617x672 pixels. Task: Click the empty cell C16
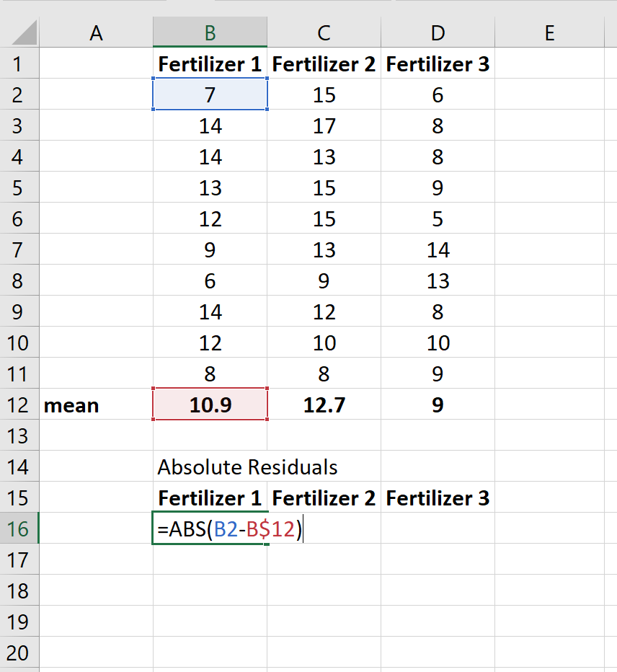324,529
